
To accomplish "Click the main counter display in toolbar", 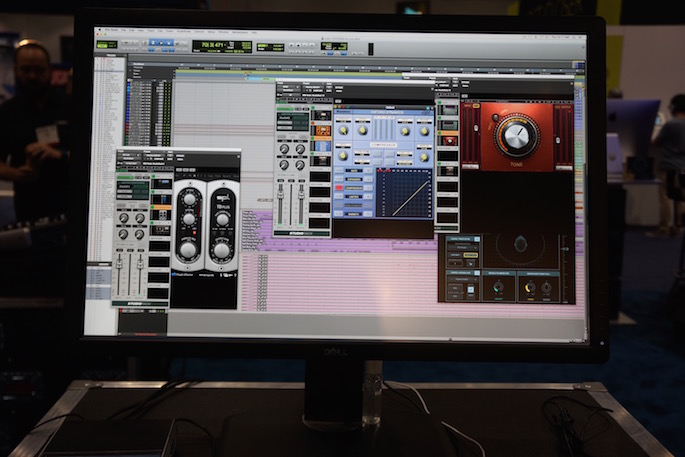I will (222, 46).
